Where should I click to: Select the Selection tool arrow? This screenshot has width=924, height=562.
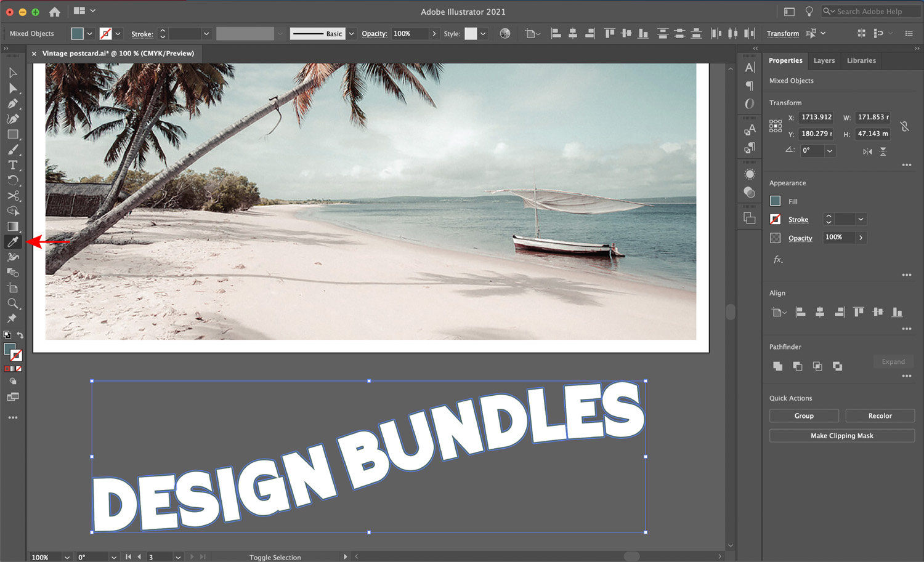[12, 73]
